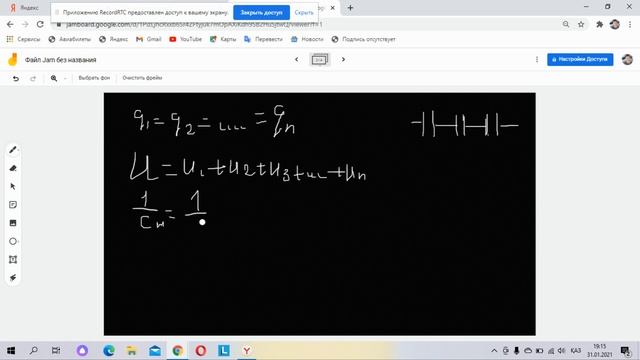
Task: Open the Chrome profile avatar
Action: click(x=615, y=24)
